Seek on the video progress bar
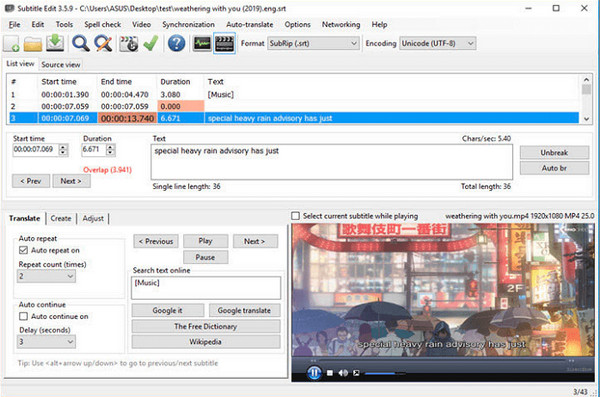 (x=442, y=361)
